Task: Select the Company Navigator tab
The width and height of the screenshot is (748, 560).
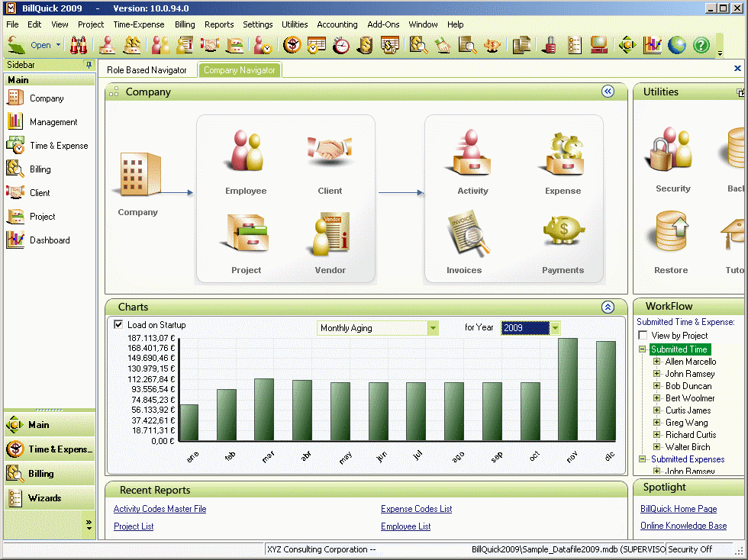Action: pos(240,70)
